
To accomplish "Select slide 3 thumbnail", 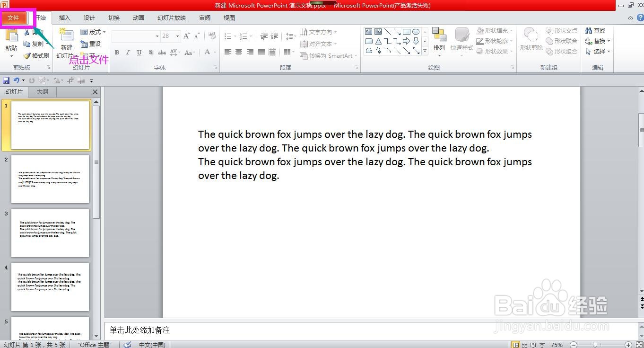I will [50, 233].
